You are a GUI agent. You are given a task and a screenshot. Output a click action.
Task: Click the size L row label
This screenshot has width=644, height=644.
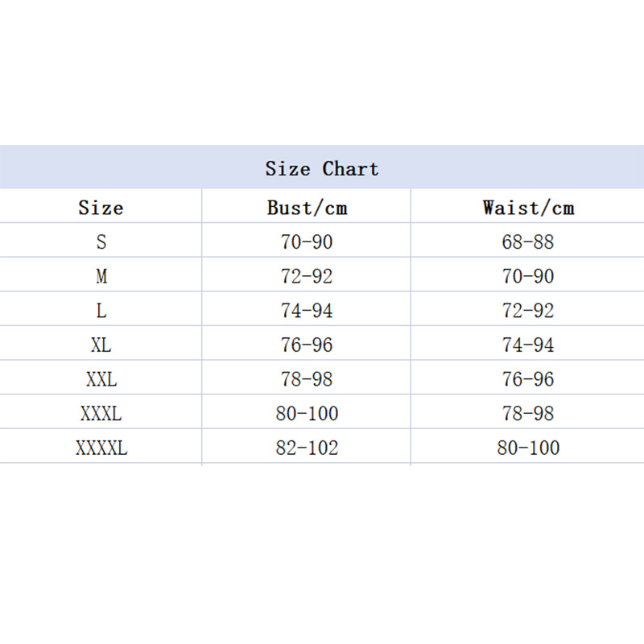tap(101, 311)
